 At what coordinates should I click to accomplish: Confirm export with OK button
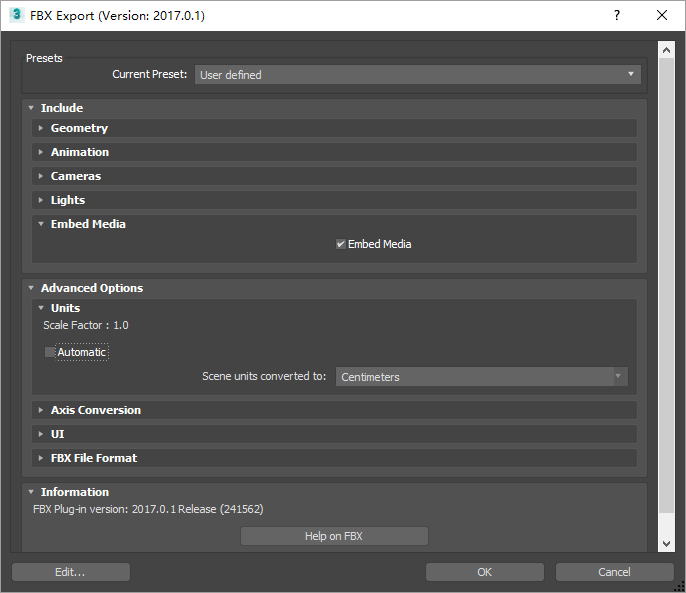[x=485, y=572]
